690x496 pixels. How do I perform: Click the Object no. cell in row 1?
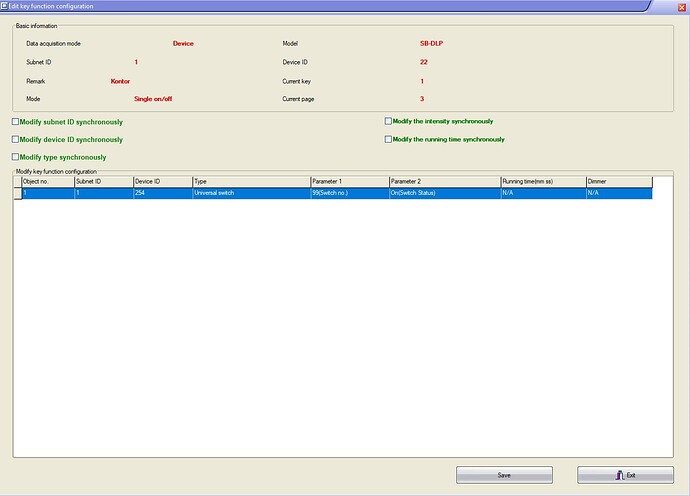48,193
